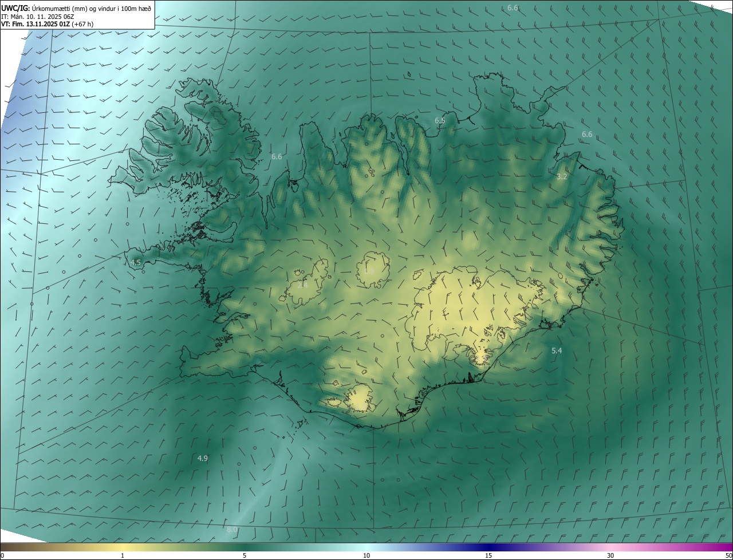Click the magenta 50 end of color bar
Image resolution: width=733 pixels, height=560 pixels.
click(x=728, y=547)
